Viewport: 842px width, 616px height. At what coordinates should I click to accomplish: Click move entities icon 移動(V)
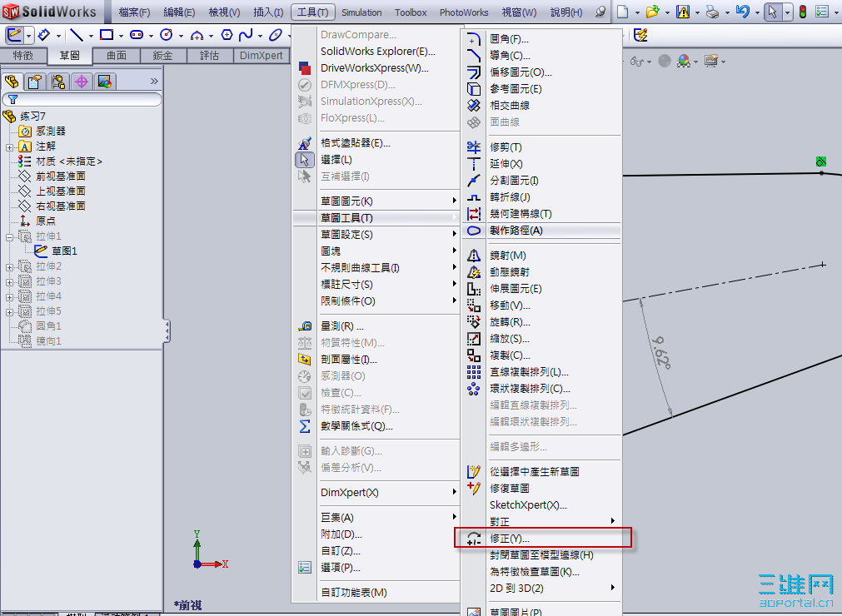coord(473,306)
